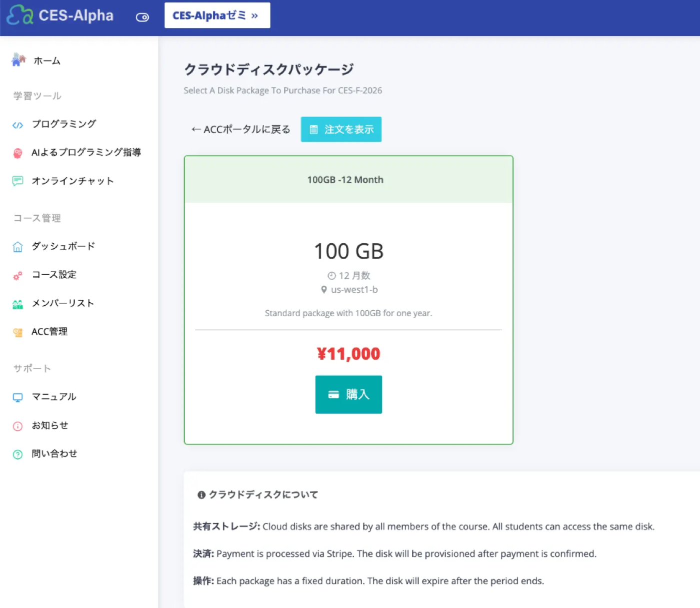Image resolution: width=700 pixels, height=608 pixels.
Task: Click the お知らせ info circle icon
Action: [x=17, y=426]
